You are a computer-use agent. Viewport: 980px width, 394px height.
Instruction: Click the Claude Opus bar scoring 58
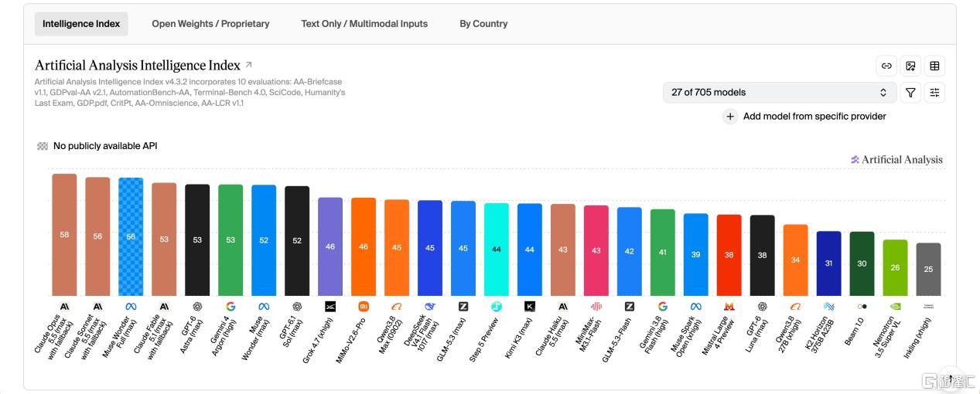tap(64, 235)
